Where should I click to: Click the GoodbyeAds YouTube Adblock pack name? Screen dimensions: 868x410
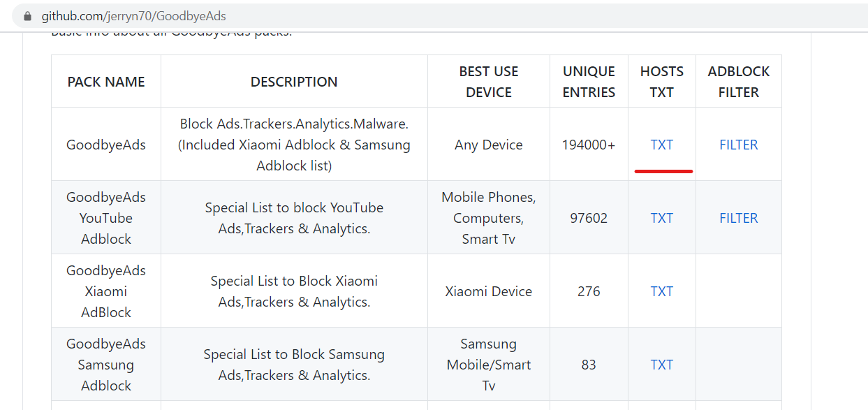click(106, 218)
